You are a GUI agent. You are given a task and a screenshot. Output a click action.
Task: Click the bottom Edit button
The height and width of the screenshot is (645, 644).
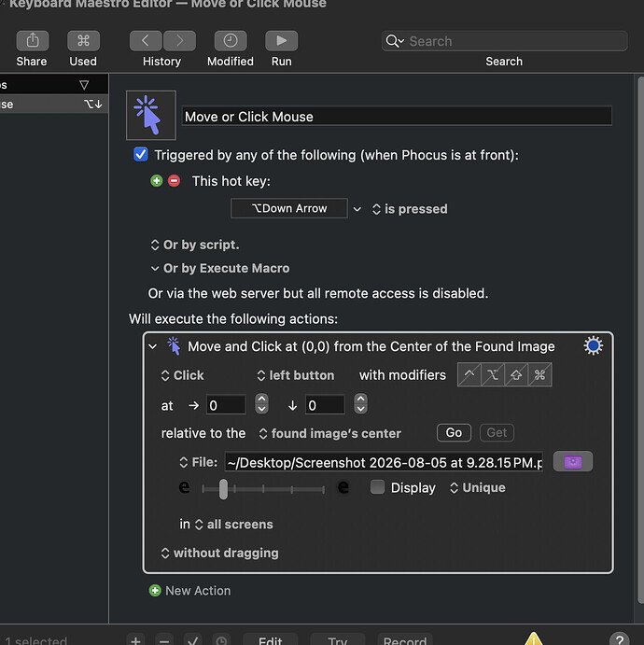[270, 639]
